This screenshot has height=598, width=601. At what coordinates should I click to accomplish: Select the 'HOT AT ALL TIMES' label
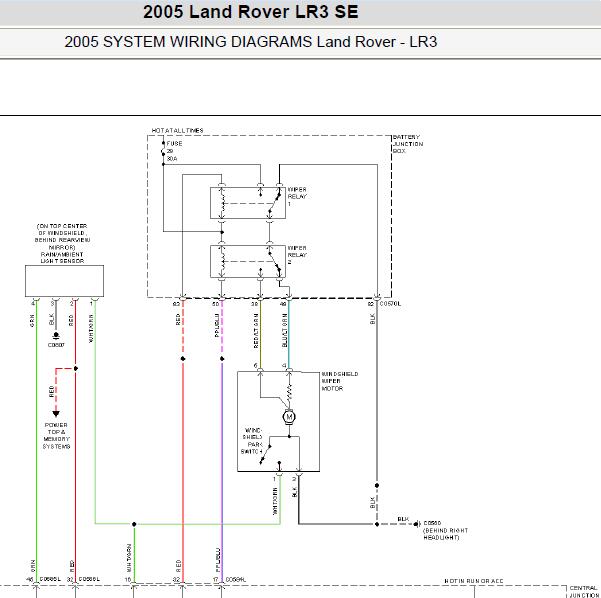tap(177, 130)
